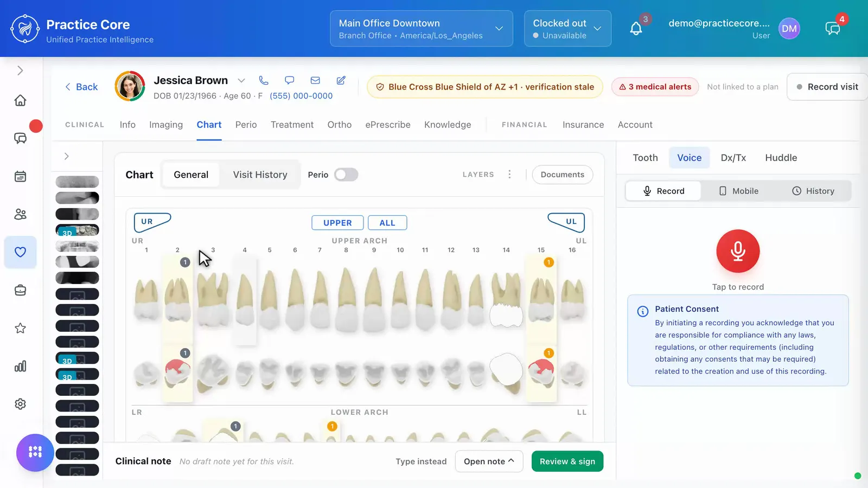Switch to Visit History view
Viewport: 868px width, 488px height.
(x=260, y=175)
